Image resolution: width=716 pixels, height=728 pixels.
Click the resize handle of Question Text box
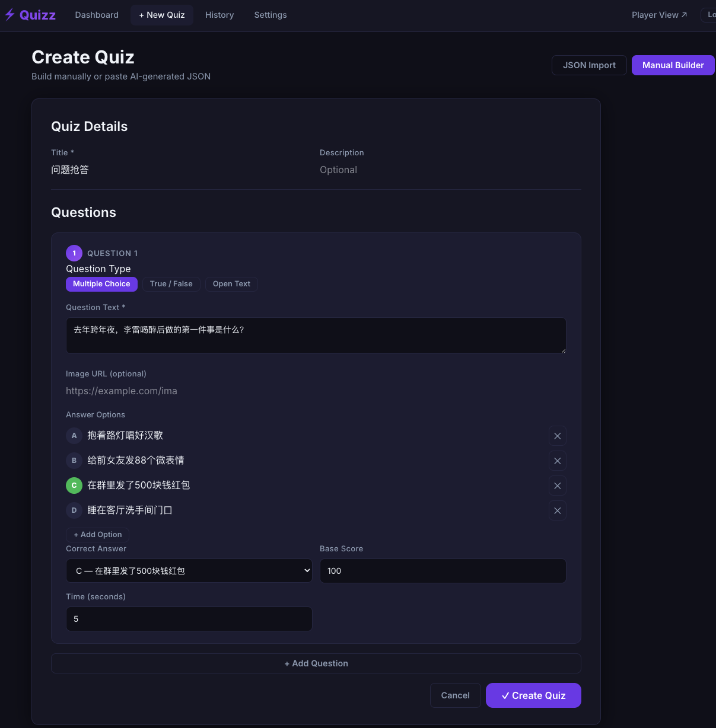click(563, 350)
